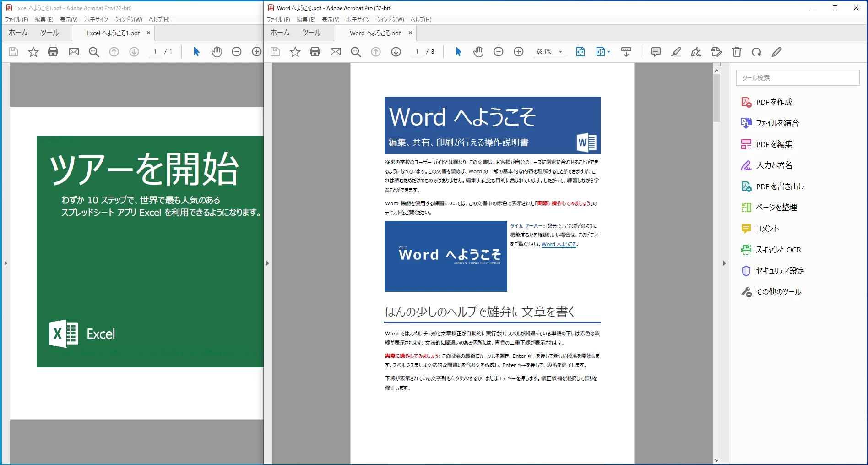Follow the Word へようこそ hyperlink in document
The image size is (868, 465).
tap(559, 244)
